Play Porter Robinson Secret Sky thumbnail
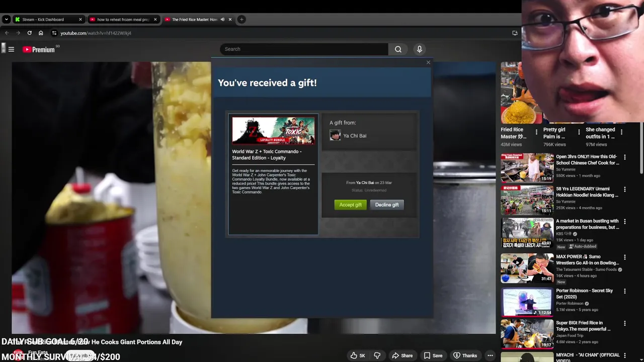Viewport: 644px width, 362px height. (x=527, y=301)
